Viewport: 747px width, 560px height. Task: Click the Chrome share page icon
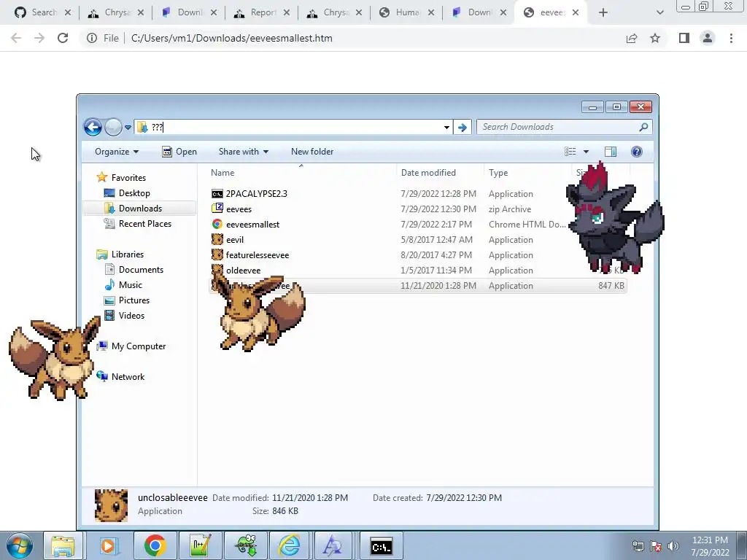632,38
